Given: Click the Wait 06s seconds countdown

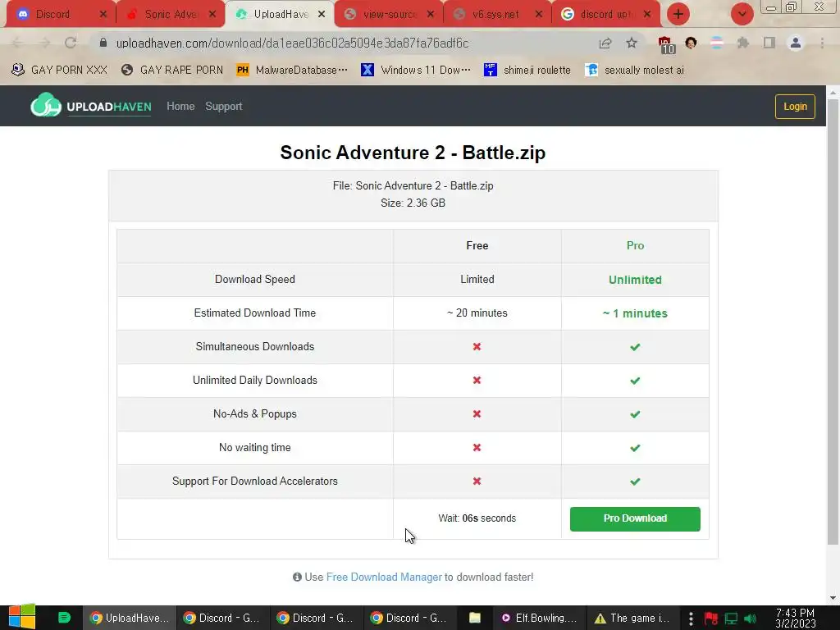Looking at the screenshot, I should [477, 518].
